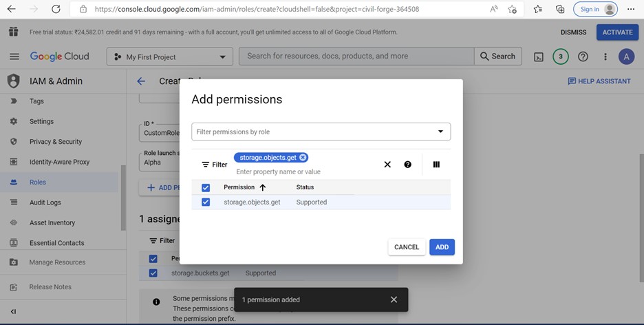Go to Identity-Aware Proxy page
This screenshot has height=325, width=644.
[59, 162]
